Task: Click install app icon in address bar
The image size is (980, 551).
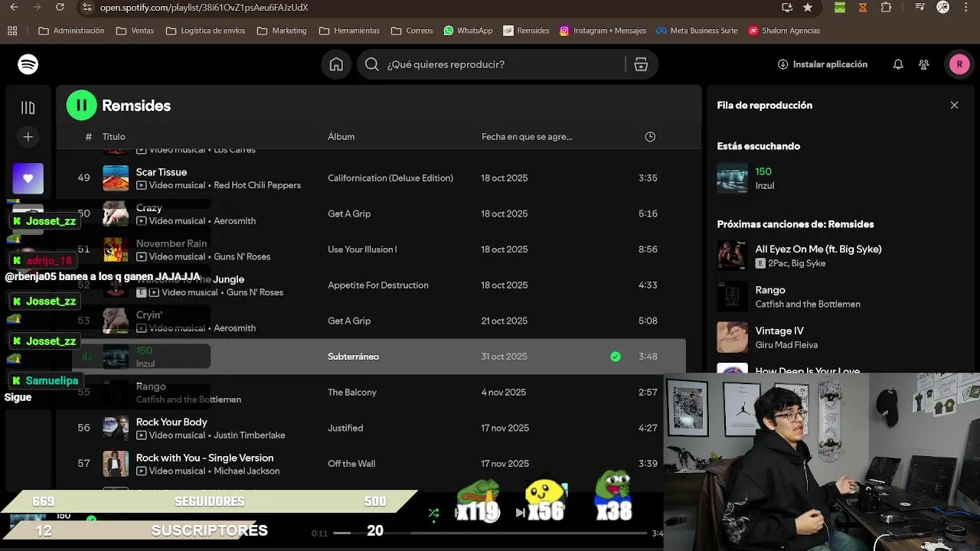Action: click(787, 8)
